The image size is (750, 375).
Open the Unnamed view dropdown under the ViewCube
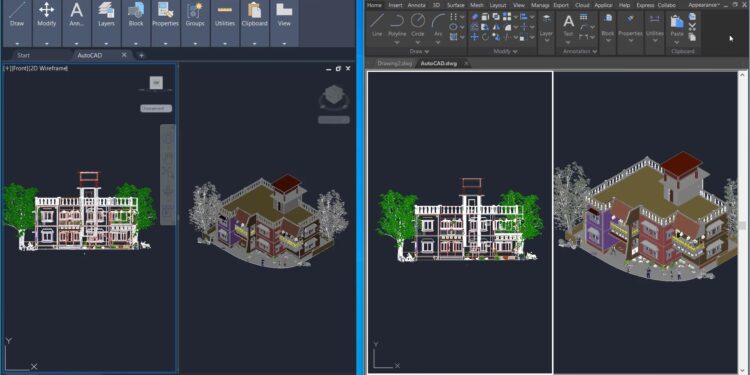(156, 109)
